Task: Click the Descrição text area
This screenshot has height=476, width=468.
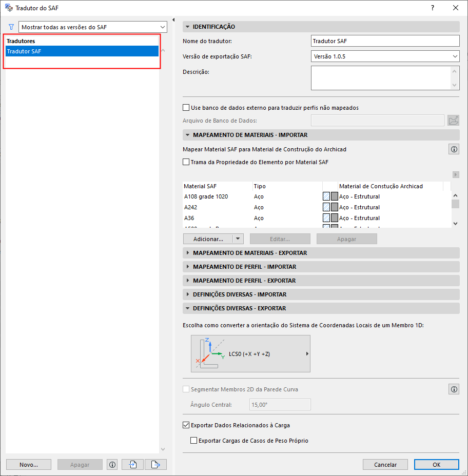Action: click(381, 78)
